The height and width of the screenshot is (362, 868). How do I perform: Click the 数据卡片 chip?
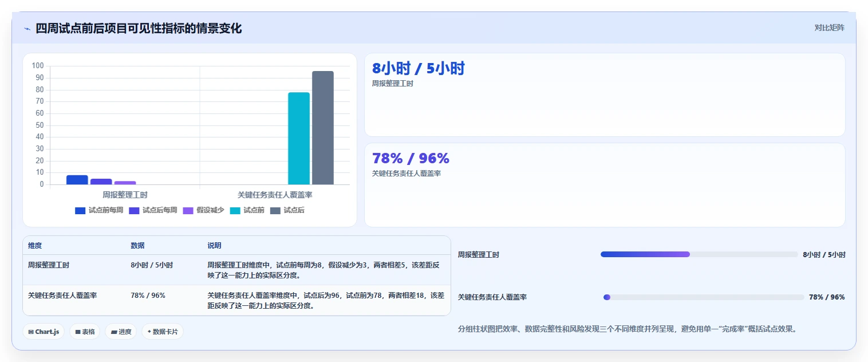pos(163,332)
